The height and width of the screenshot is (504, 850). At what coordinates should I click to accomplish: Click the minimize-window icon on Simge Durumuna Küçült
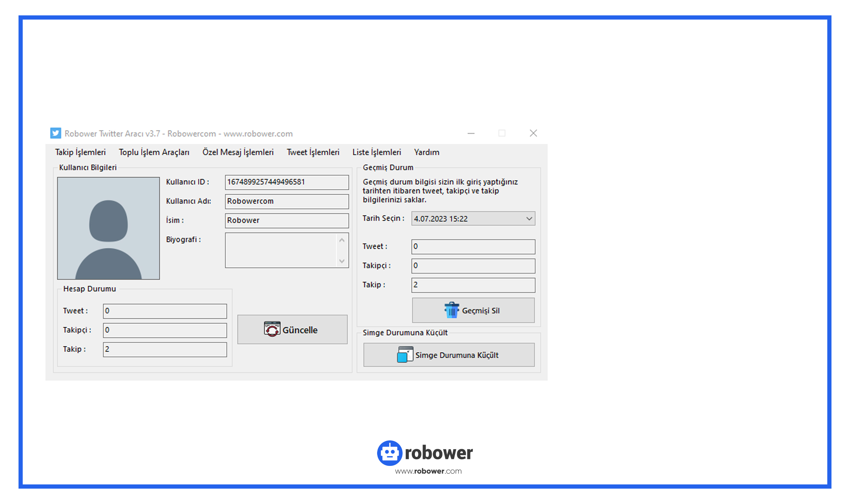[x=405, y=354]
